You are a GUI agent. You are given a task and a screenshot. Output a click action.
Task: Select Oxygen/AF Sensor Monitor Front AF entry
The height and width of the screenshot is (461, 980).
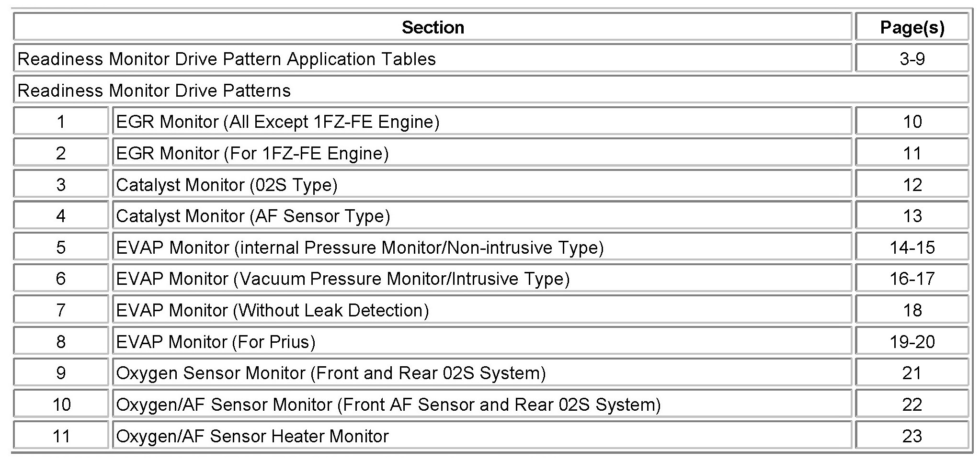[x=388, y=405]
